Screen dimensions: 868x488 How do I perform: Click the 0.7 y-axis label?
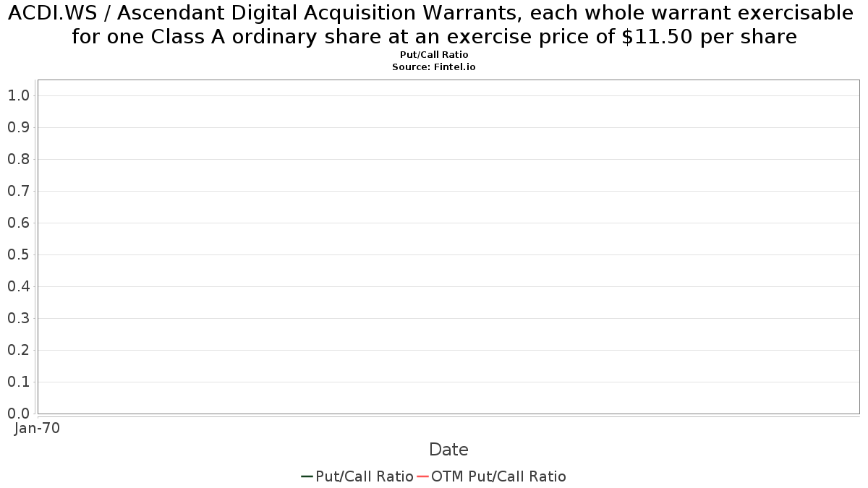(18, 191)
